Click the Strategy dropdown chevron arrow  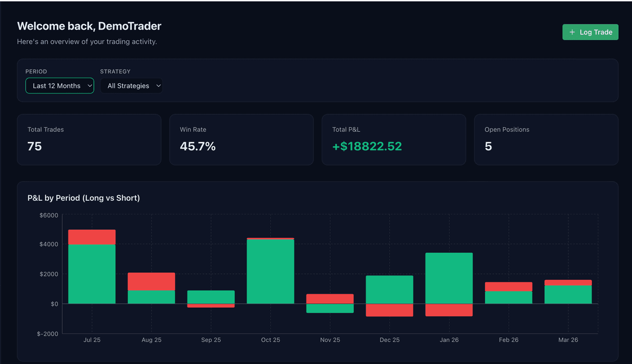[x=158, y=85]
